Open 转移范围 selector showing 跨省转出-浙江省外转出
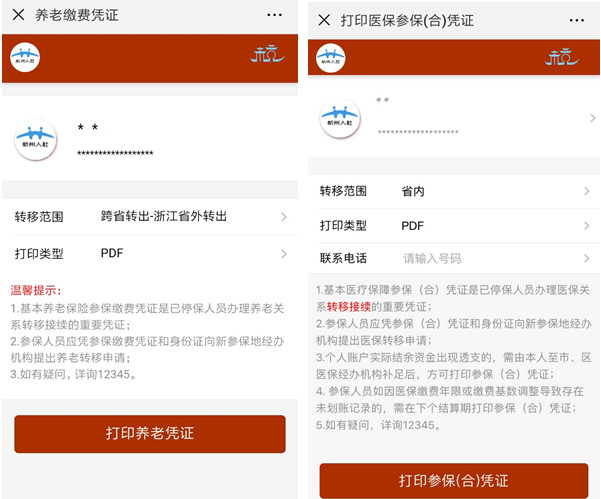Image resolution: width=601 pixels, height=499 pixels. coord(150,216)
